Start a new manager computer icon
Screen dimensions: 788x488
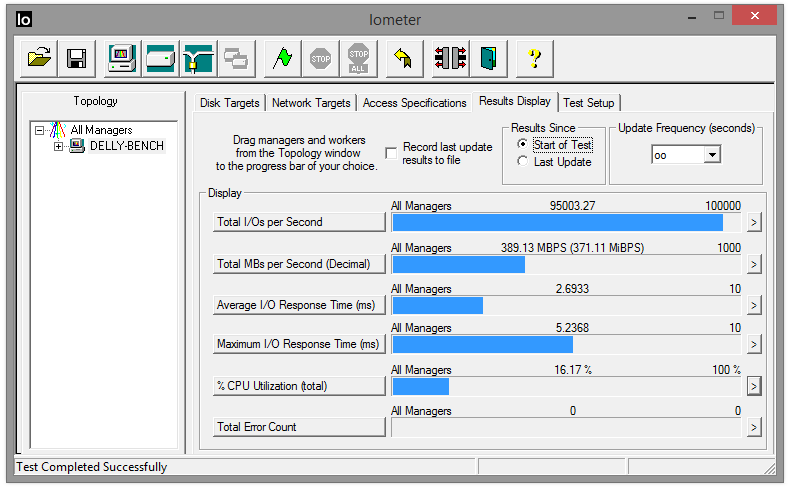tap(123, 58)
